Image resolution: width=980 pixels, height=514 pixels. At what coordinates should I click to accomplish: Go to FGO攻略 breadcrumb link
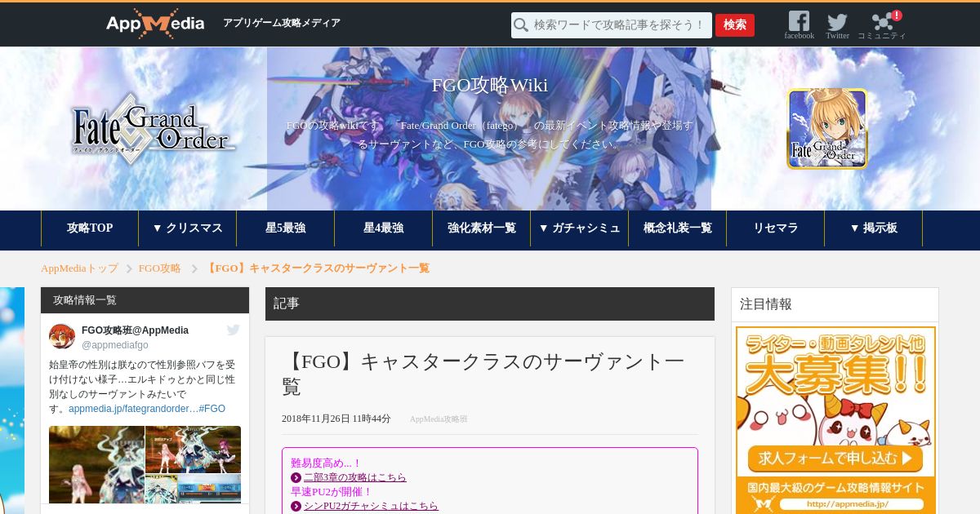tap(160, 268)
